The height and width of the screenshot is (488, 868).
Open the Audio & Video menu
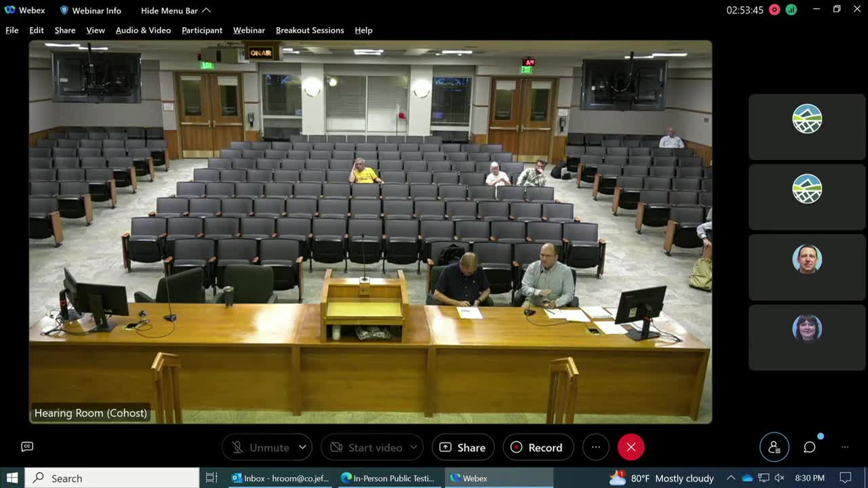[x=143, y=30]
